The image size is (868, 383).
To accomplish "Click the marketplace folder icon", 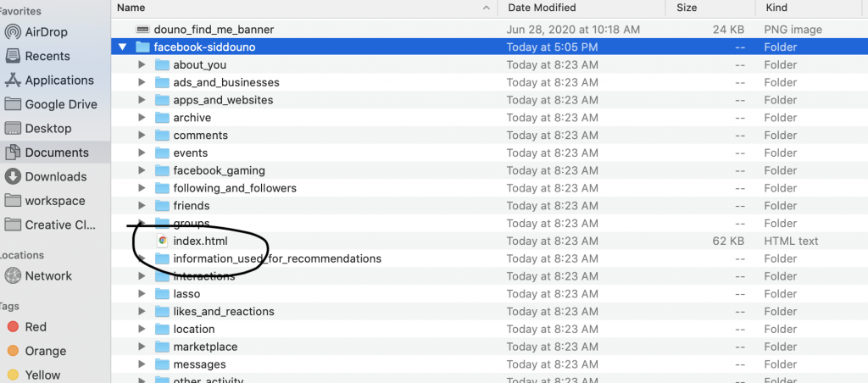I will click(x=162, y=347).
